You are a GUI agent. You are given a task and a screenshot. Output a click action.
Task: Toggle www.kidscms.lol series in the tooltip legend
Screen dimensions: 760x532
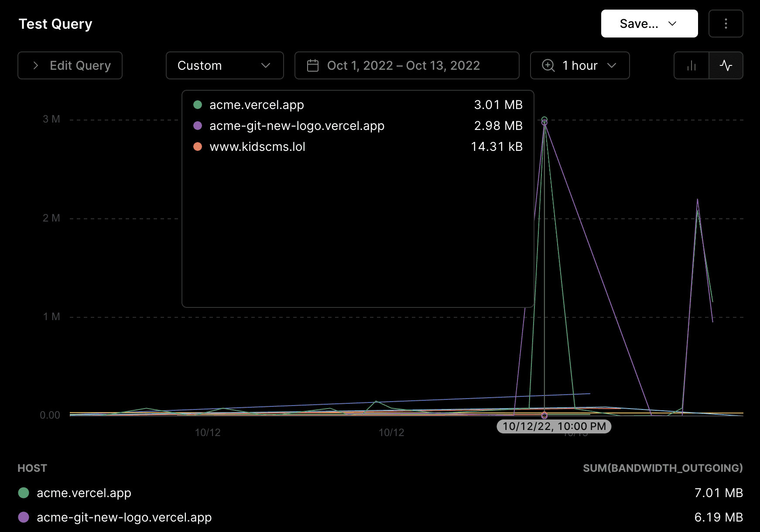[257, 147]
